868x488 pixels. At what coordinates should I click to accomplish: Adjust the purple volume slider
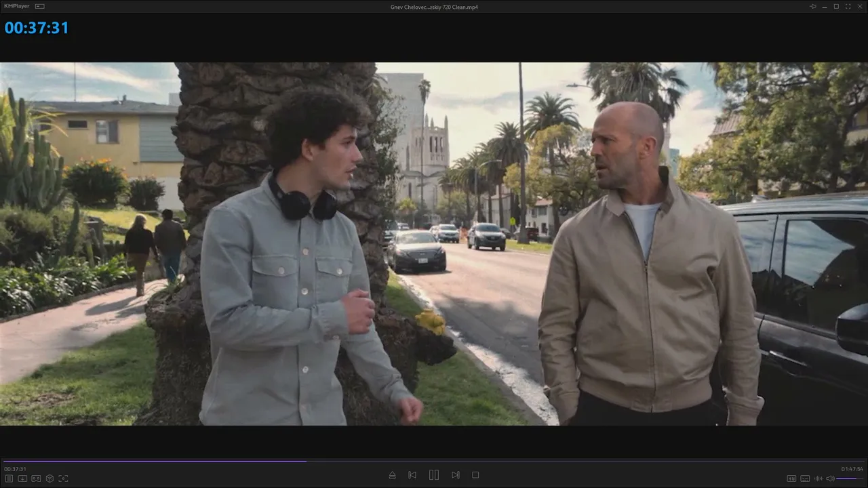point(850,479)
